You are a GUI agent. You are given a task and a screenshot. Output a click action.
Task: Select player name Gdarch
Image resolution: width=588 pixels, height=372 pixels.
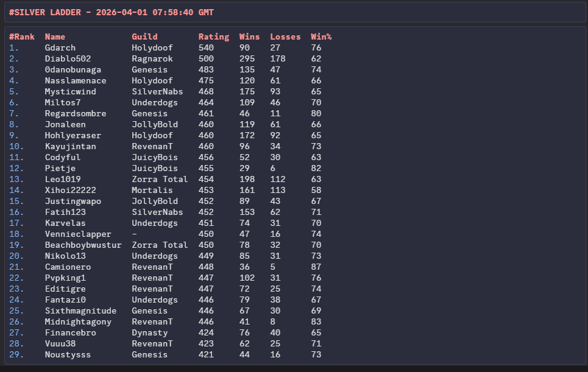tap(60, 47)
